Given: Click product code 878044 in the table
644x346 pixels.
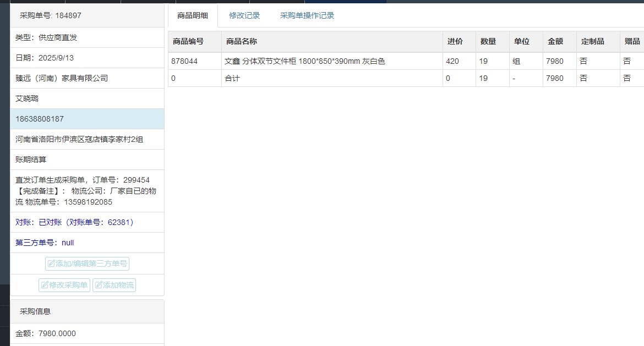Looking at the screenshot, I should [184, 62].
